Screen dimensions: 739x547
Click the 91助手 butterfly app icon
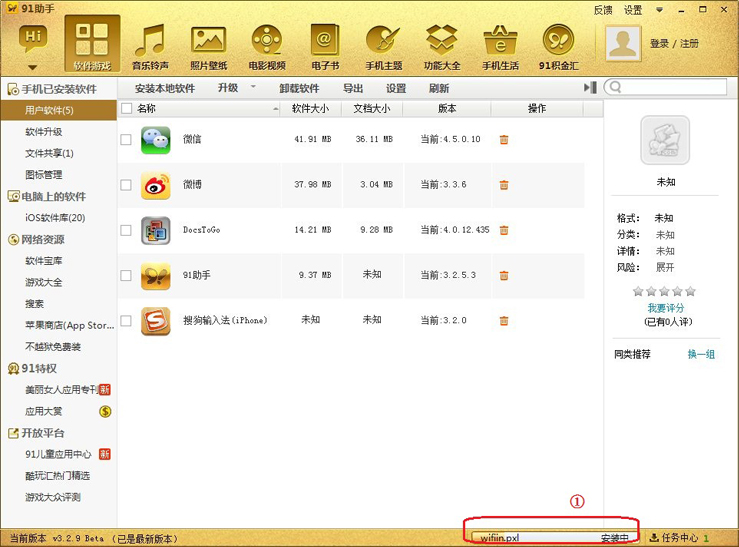(x=156, y=276)
